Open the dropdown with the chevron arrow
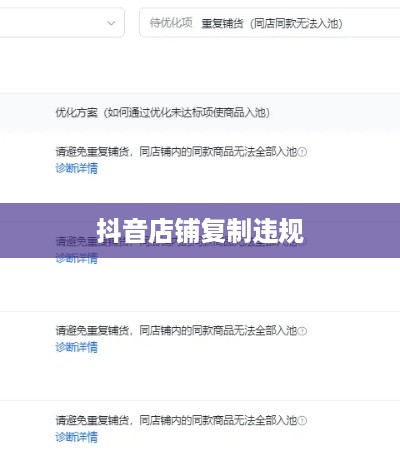Image resolution: width=400 pixels, height=461 pixels. [x=62, y=23]
